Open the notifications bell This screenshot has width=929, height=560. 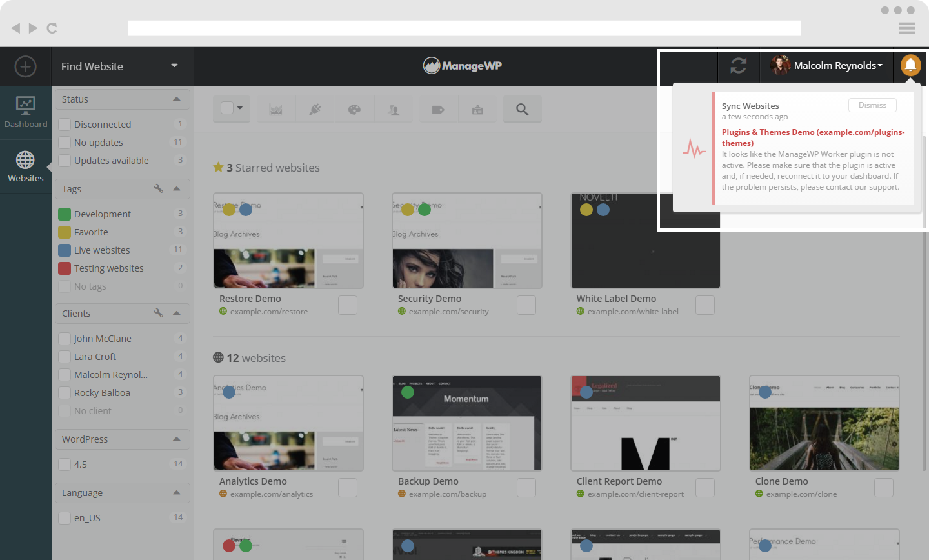pyautogui.click(x=910, y=65)
